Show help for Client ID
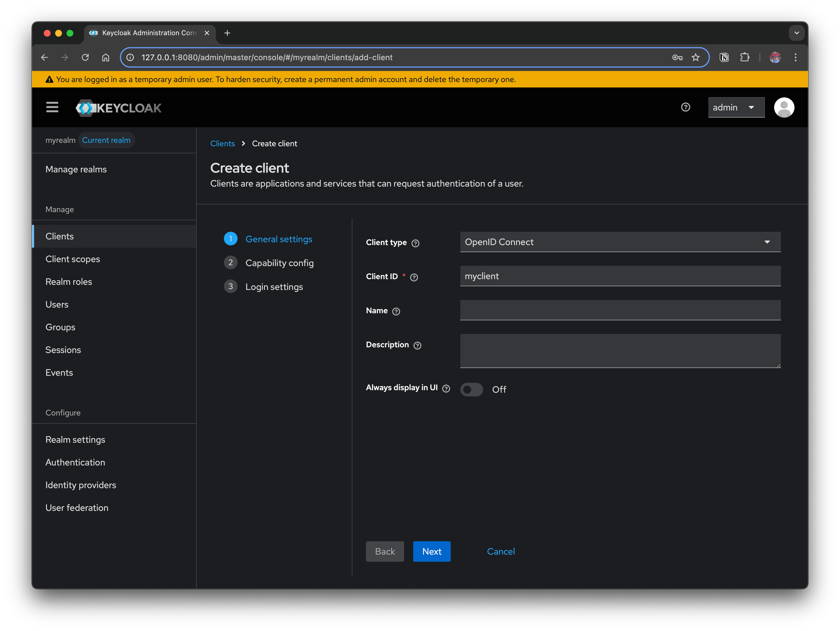This screenshot has height=631, width=840. coord(414,277)
